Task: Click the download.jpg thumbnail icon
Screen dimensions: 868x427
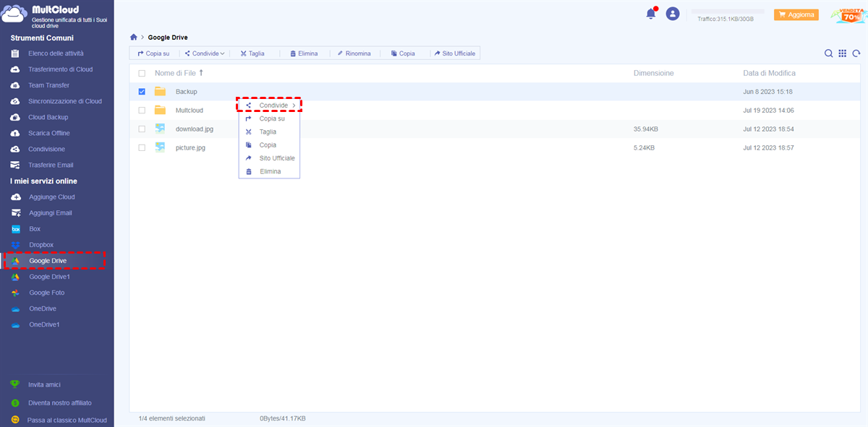Action: tap(160, 129)
